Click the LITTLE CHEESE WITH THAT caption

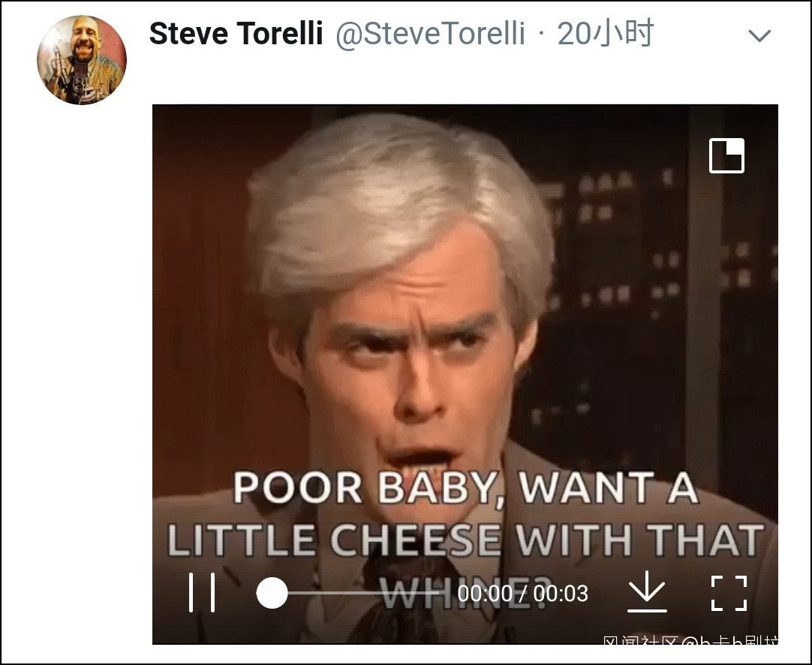point(465,540)
